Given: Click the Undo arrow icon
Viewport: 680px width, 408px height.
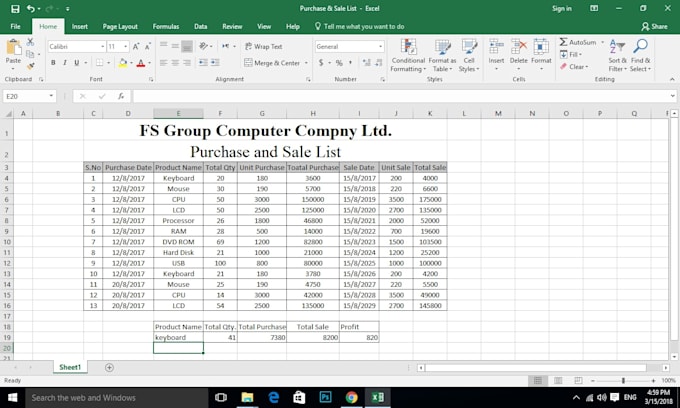Looking at the screenshot, I should [31, 8].
